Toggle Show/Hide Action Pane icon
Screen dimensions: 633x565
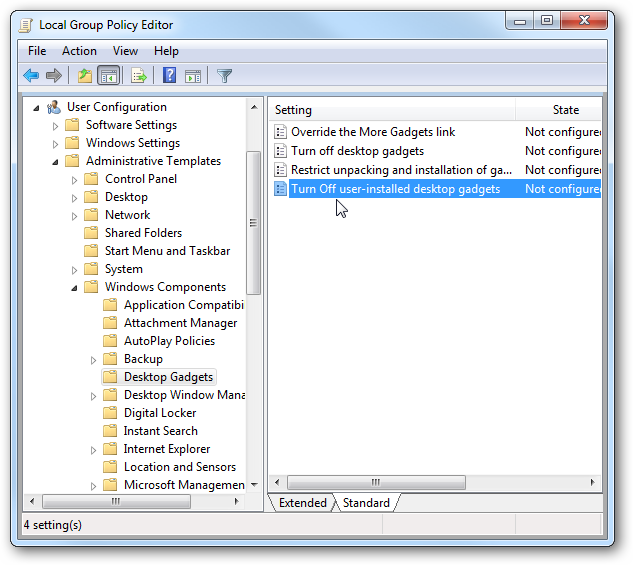click(193, 76)
